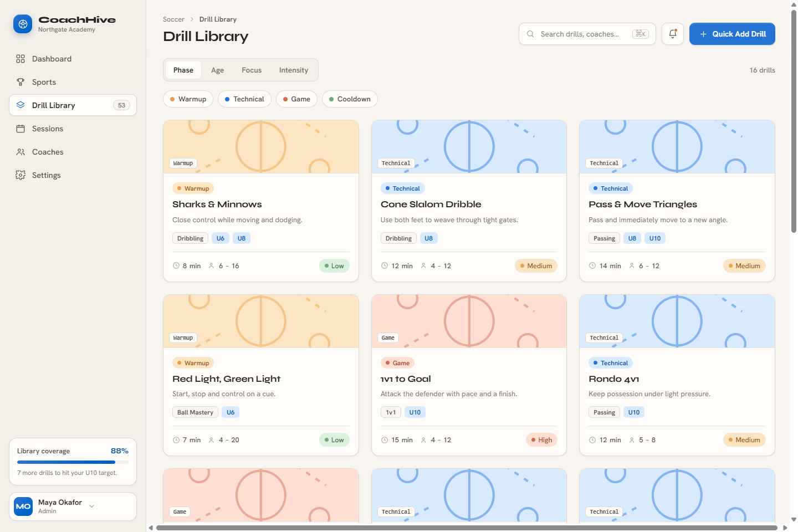This screenshot has width=798, height=532.
Task: Open Sharks & Minnows drill thumbnail
Action: coord(261,147)
